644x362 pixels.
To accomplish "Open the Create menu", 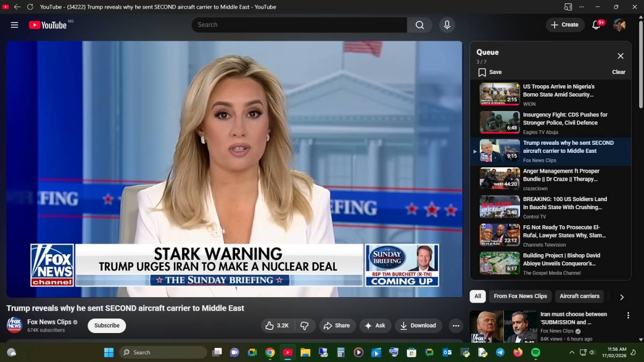I will 565,25.
